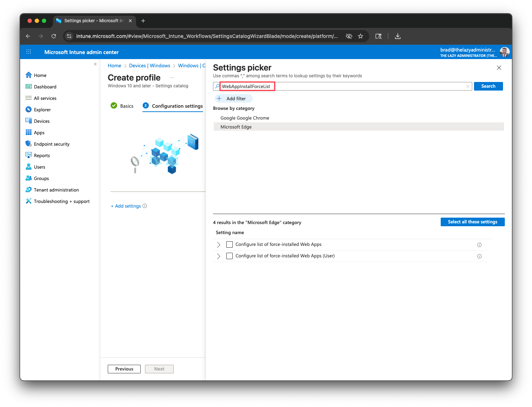Select the Microsoft Edge category

coord(359,127)
